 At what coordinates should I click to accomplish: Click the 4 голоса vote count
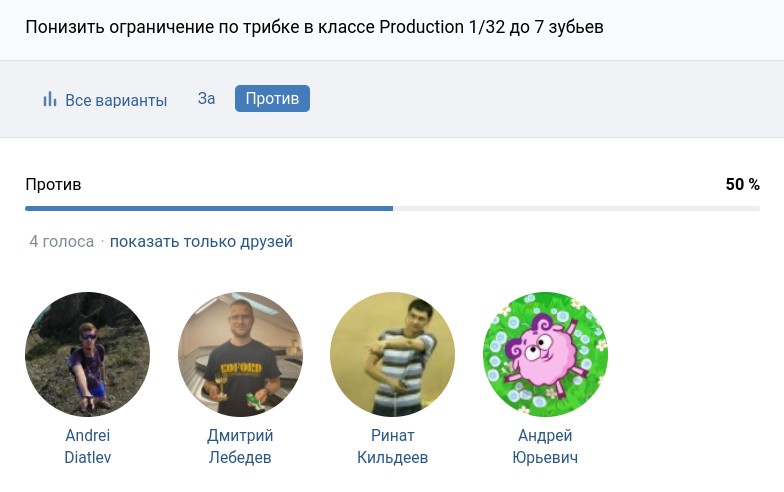coord(61,241)
